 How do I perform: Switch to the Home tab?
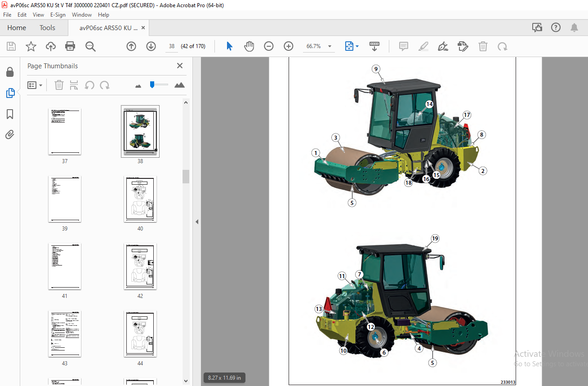point(17,28)
